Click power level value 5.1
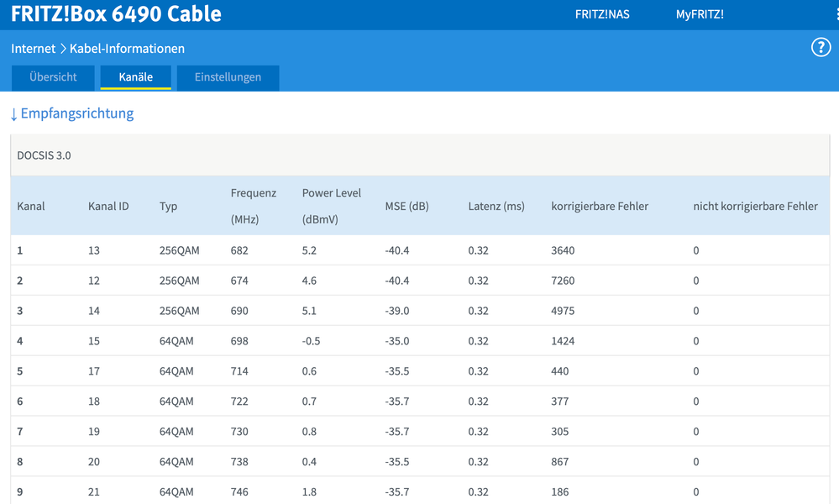Screen dimensions: 839x504 coord(309,311)
